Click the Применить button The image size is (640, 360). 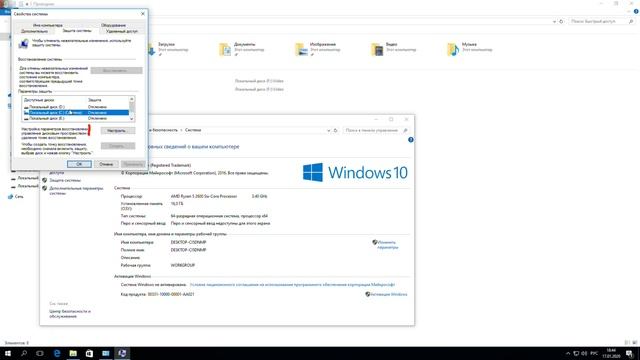[x=133, y=164]
